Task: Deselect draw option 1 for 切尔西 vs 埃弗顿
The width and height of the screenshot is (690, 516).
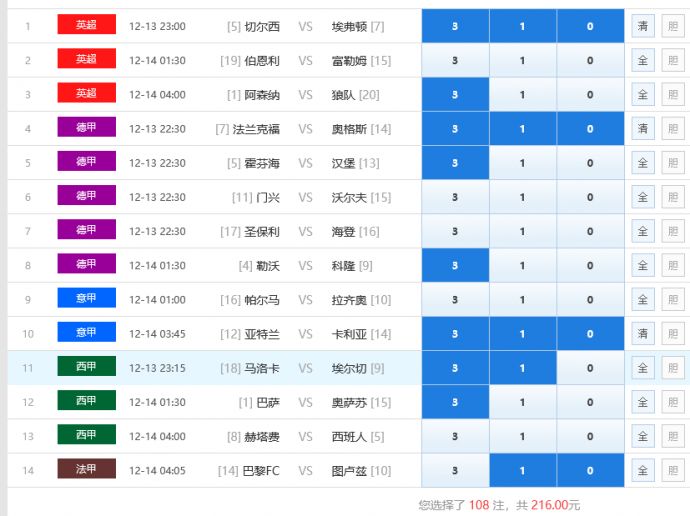Action: (522, 26)
